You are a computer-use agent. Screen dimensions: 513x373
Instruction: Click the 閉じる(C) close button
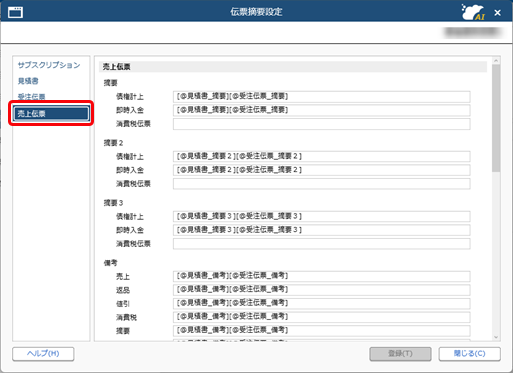[x=469, y=354]
